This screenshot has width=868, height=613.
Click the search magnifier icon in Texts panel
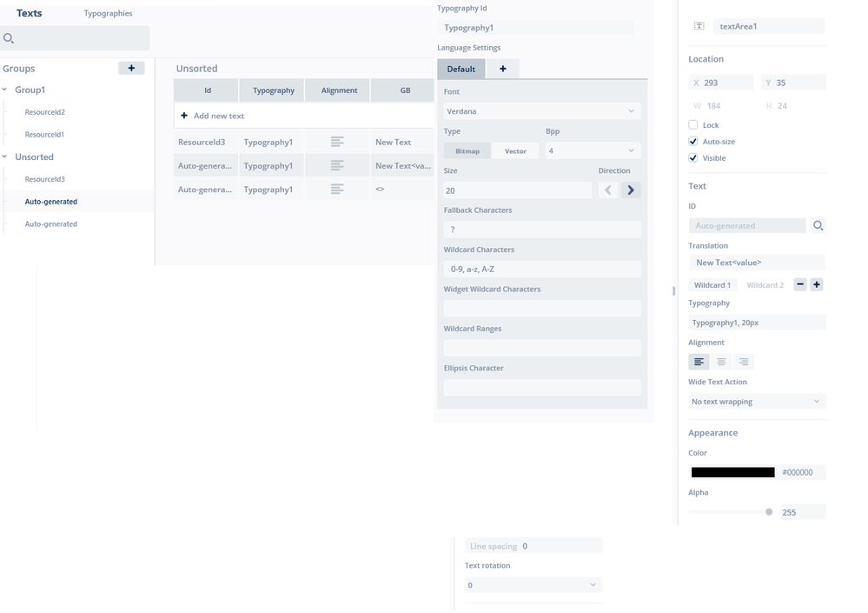click(9, 38)
